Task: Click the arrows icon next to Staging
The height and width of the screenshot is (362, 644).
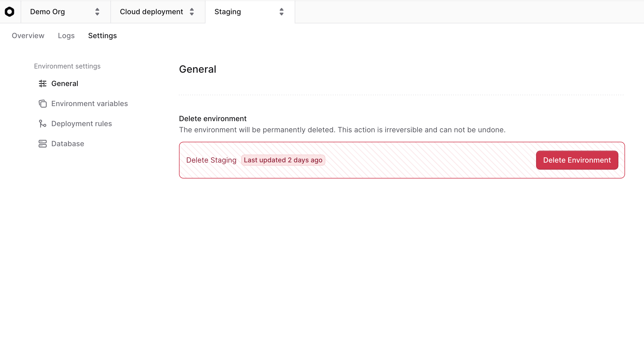Action: click(282, 12)
